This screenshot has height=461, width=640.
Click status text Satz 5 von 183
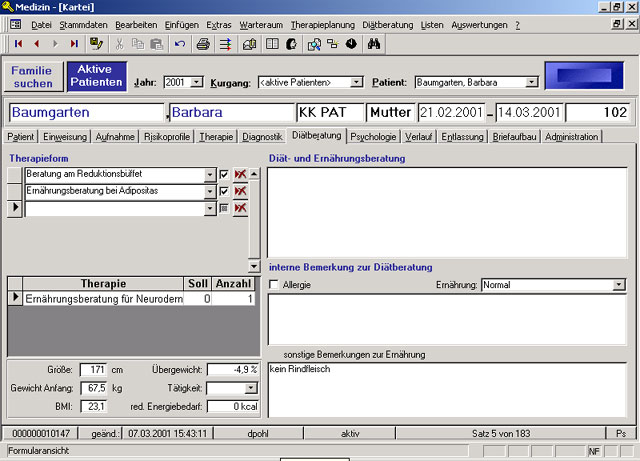501,433
